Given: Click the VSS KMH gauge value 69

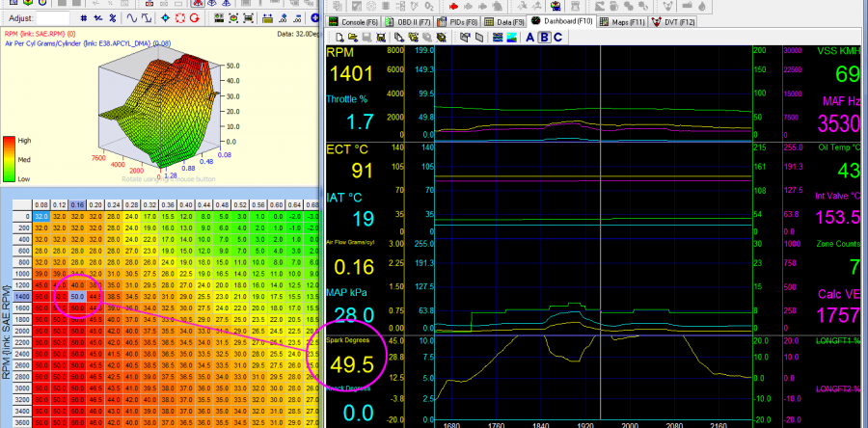Looking at the screenshot, I should point(847,73).
